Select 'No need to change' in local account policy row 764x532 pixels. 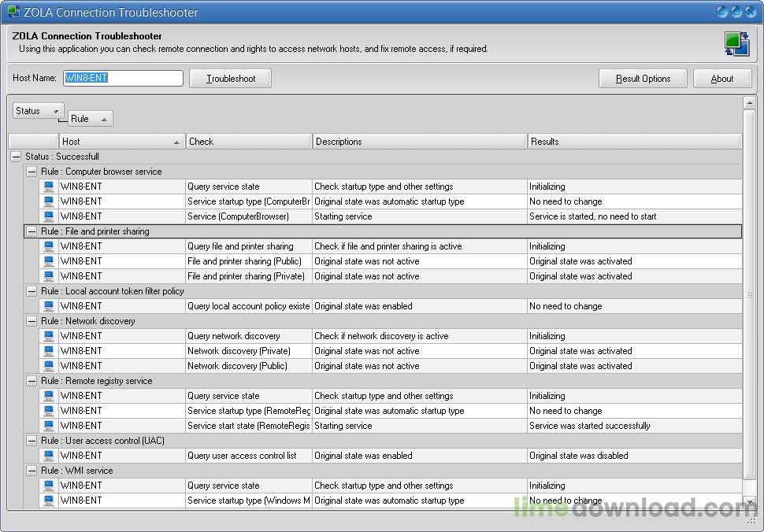coord(634,306)
